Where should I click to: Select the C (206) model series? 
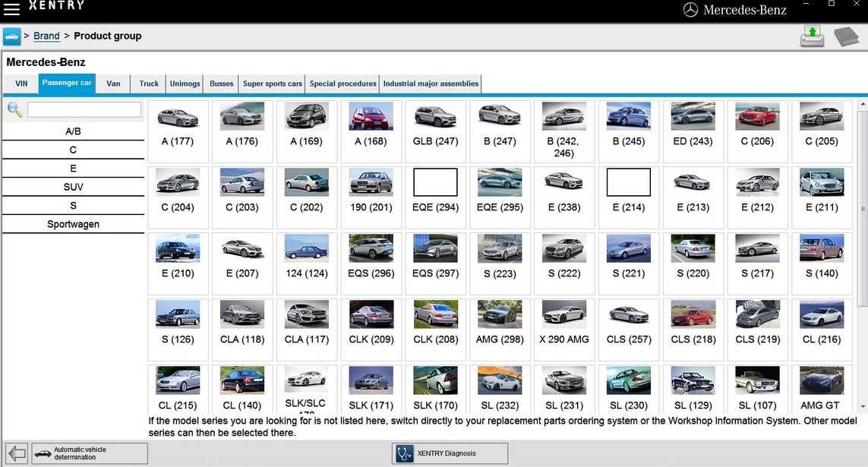coord(757,131)
